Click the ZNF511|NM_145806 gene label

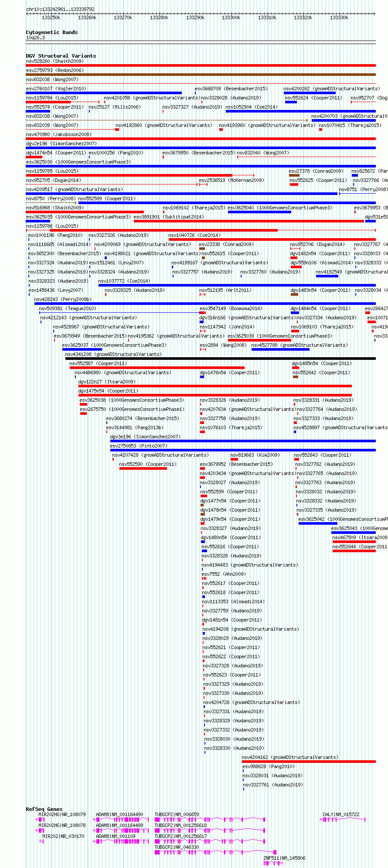click(x=284, y=858)
